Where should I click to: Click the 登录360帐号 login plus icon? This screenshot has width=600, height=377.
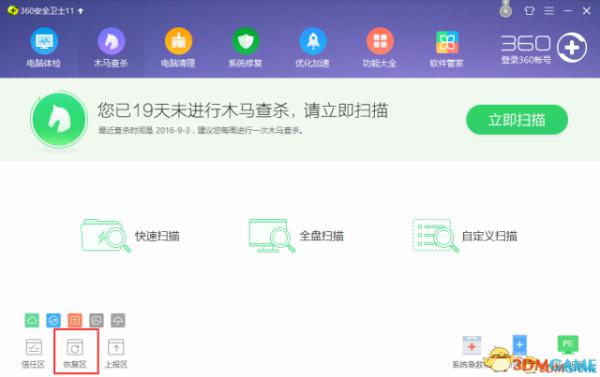coord(572,48)
